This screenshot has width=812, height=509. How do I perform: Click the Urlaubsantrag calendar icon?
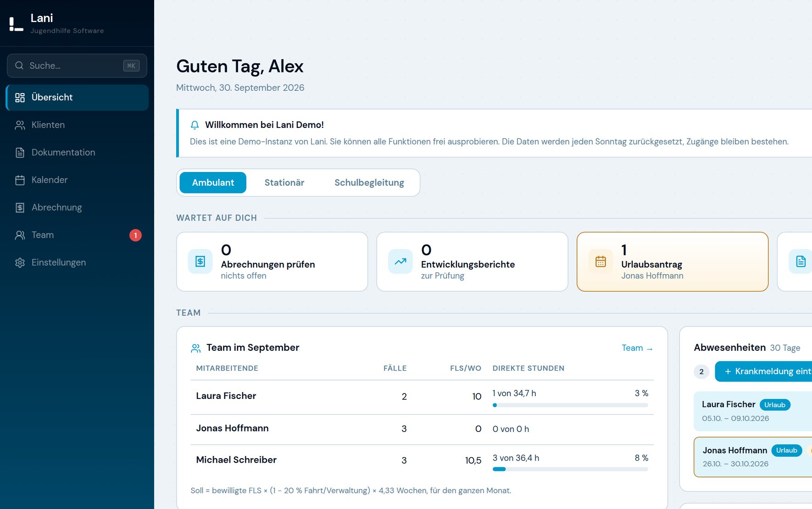click(x=601, y=261)
